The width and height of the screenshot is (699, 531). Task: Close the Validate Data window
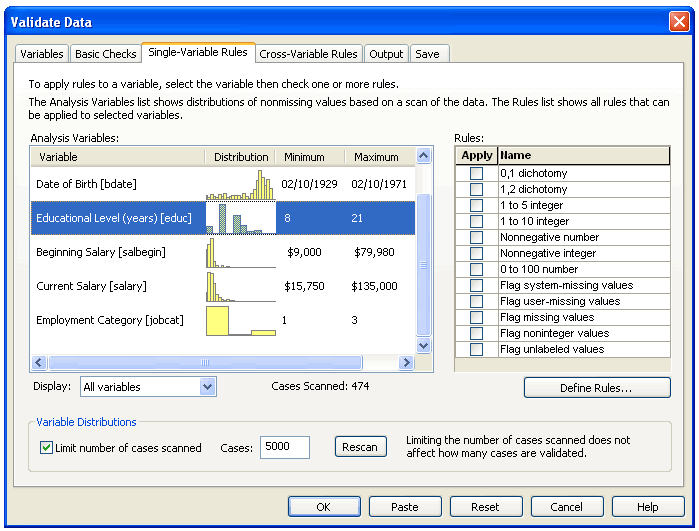[x=679, y=21]
